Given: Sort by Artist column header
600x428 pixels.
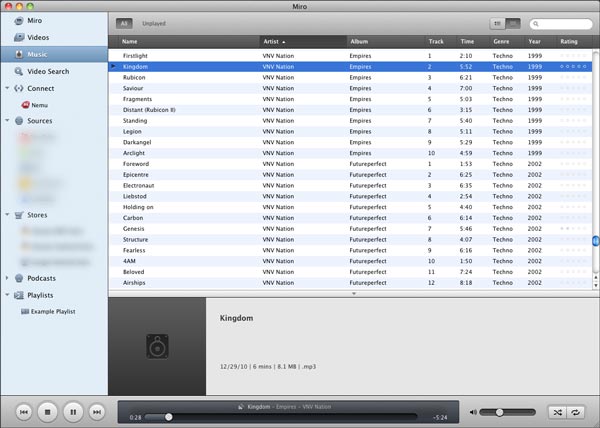Looking at the screenshot, I should (303, 41).
